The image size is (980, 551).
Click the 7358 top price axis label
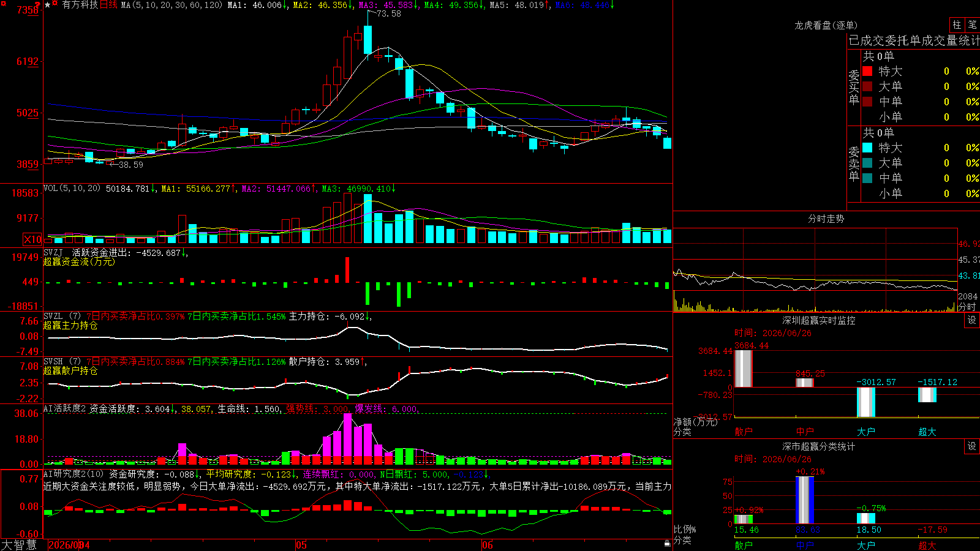tap(28, 10)
